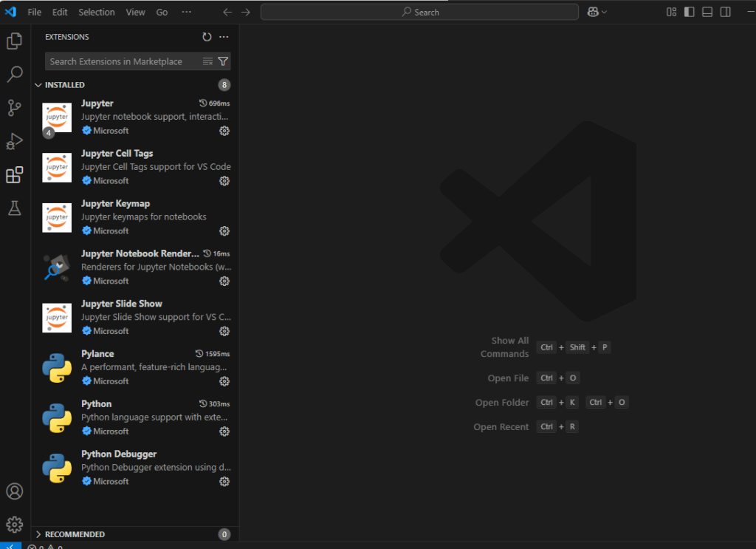Click the 303ms activation time for Python
This screenshot has height=549, width=756.
[x=215, y=403]
